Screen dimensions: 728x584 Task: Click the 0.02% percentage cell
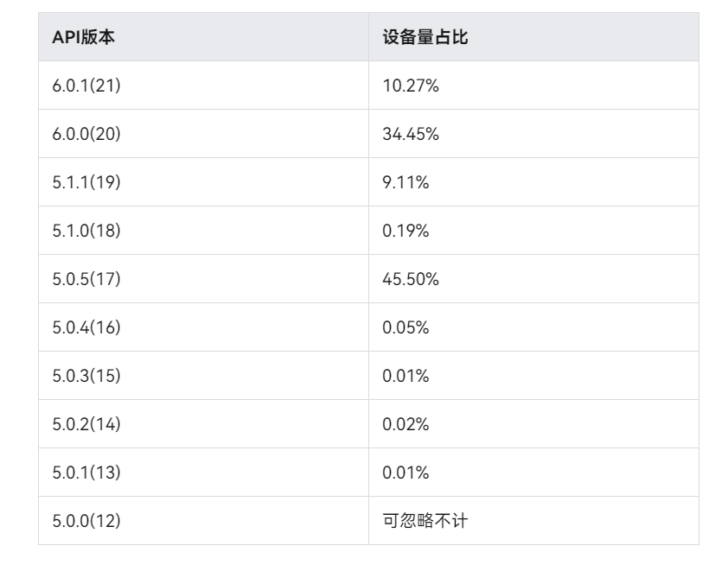[406, 424]
